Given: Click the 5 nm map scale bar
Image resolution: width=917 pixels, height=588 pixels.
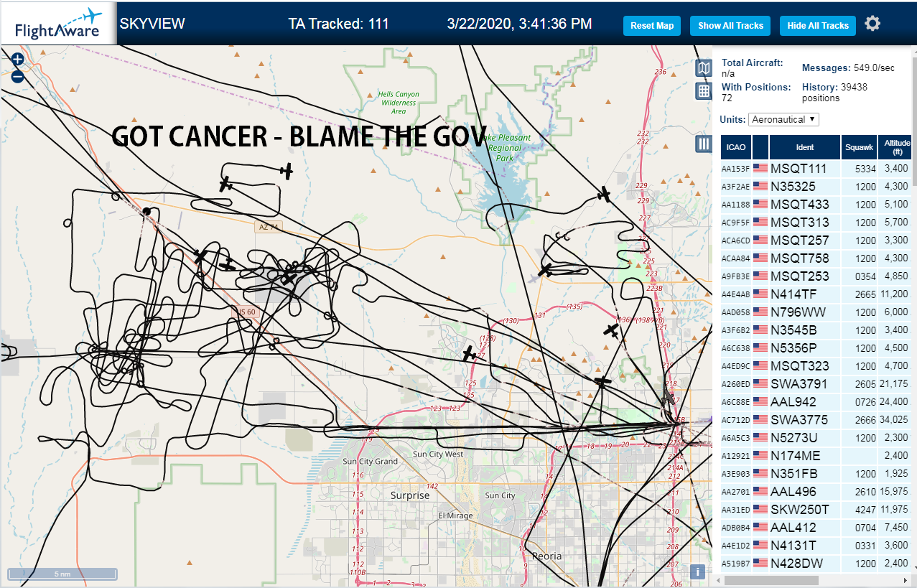Looking at the screenshot, I should [x=62, y=574].
